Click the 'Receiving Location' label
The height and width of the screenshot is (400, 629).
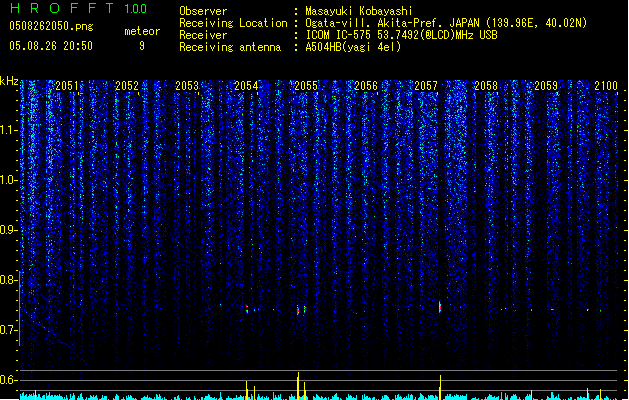point(233,23)
